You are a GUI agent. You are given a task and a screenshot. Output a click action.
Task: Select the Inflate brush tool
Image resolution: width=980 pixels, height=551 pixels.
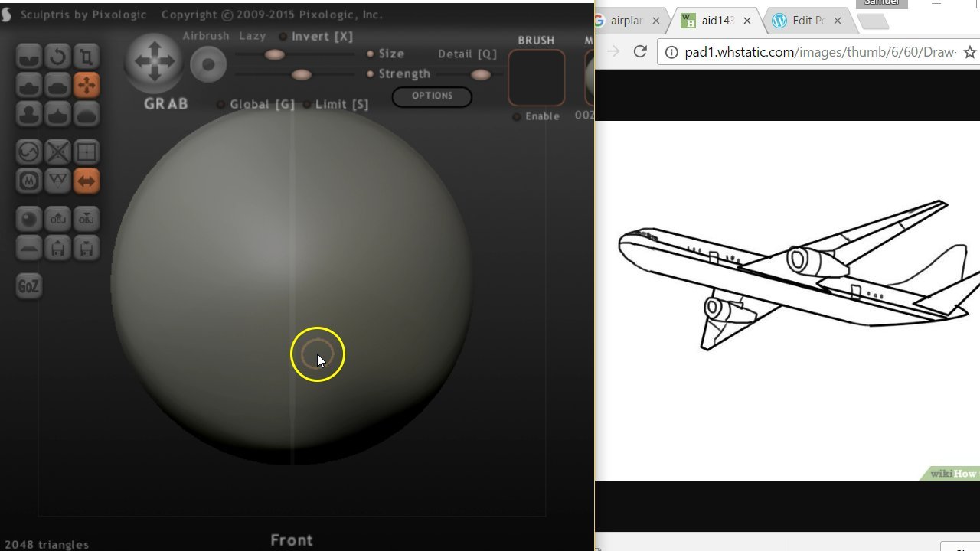(x=28, y=114)
